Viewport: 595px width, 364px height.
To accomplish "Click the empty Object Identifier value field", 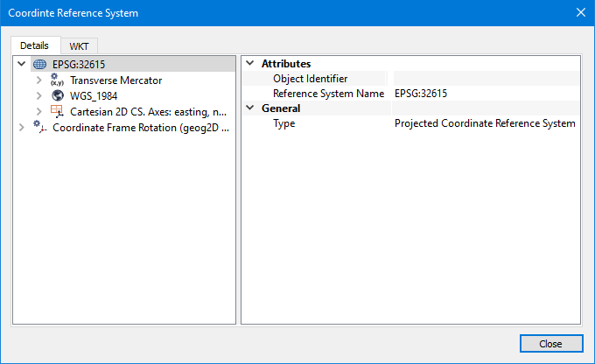I will tap(486, 79).
